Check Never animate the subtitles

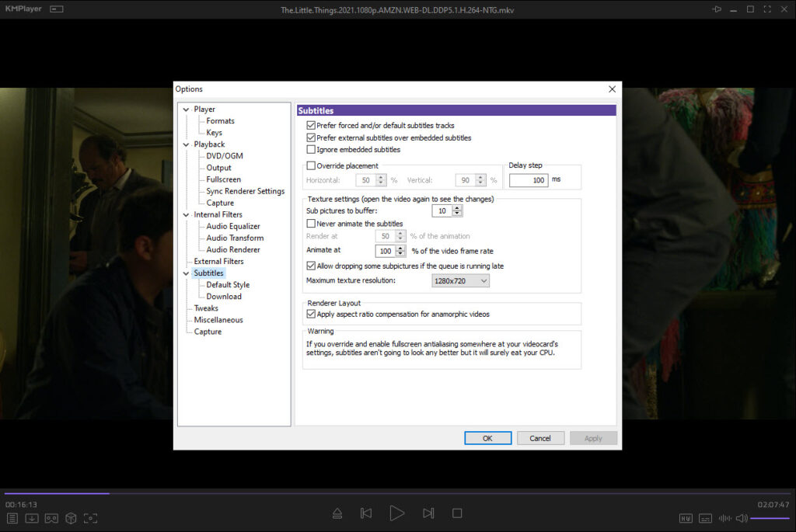pyautogui.click(x=311, y=224)
